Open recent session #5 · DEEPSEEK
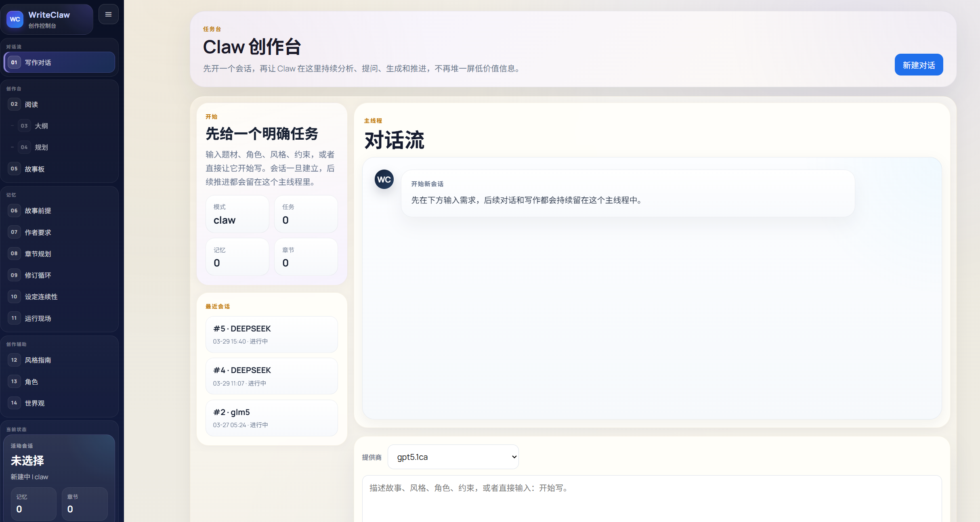Viewport: 980px width, 522px height. (271, 334)
